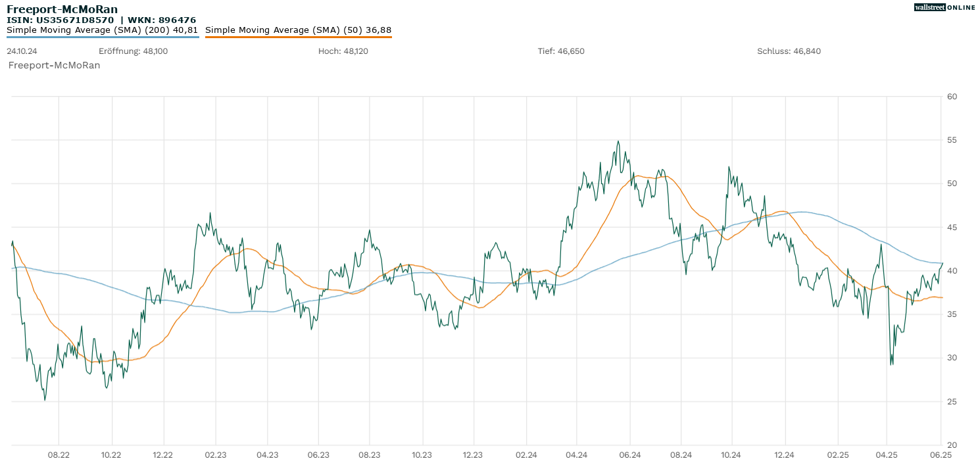980x459 pixels.
Task: Select the 06.25 x-axis date label
Action: click(941, 454)
